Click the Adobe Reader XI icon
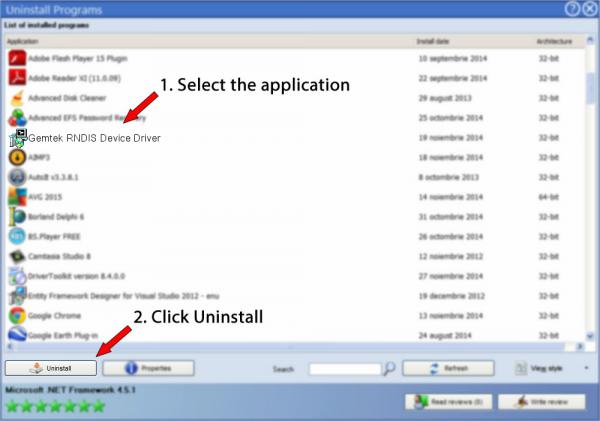 (17, 78)
